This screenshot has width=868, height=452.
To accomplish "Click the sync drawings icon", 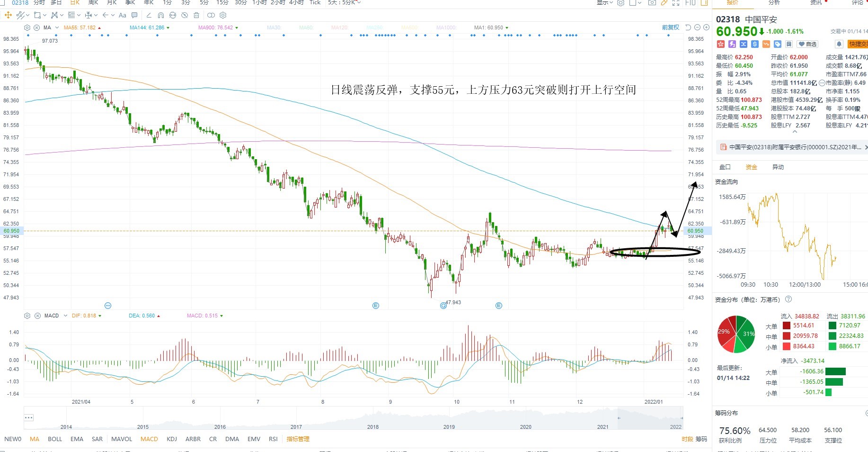I will 172,15.
